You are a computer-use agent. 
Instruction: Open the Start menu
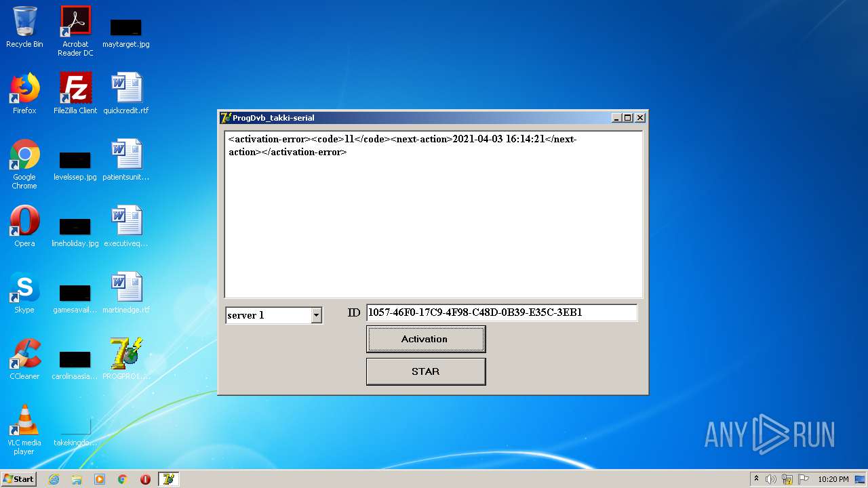coord(19,479)
